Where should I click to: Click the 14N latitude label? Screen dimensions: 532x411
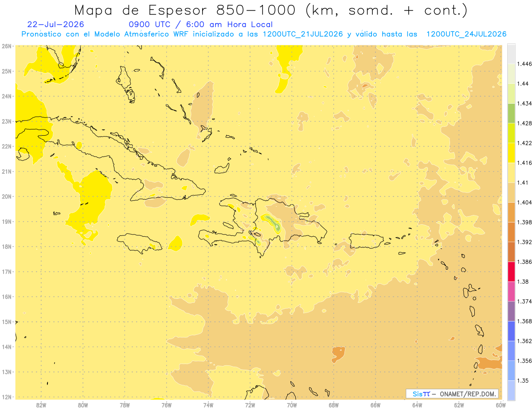(7, 347)
